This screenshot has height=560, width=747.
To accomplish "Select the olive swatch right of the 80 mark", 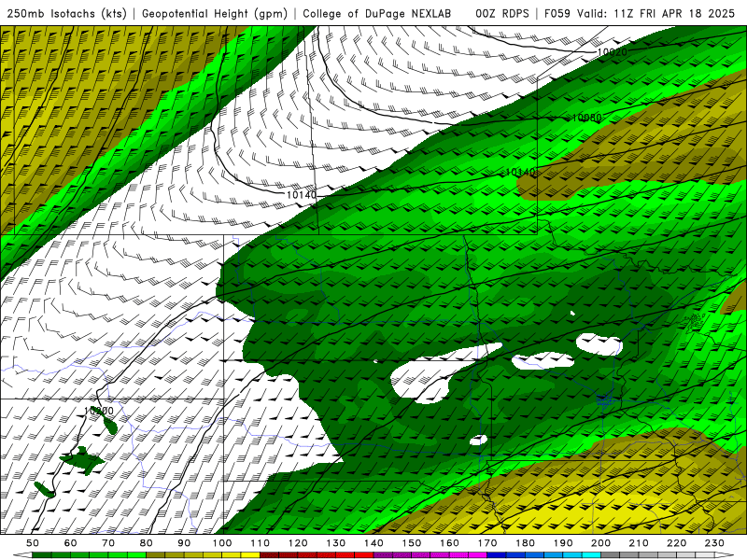I will [155, 555].
